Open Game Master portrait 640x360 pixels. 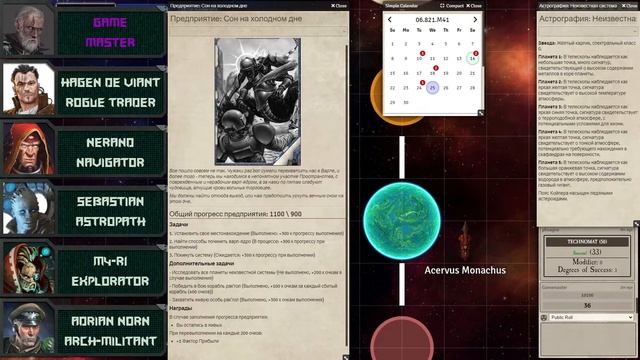pyautogui.click(x=28, y=29)
